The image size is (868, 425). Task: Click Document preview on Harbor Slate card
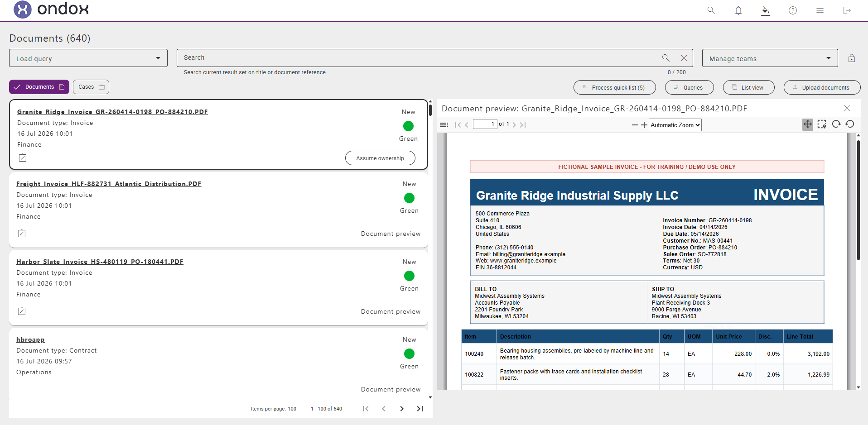click(391, 311)
